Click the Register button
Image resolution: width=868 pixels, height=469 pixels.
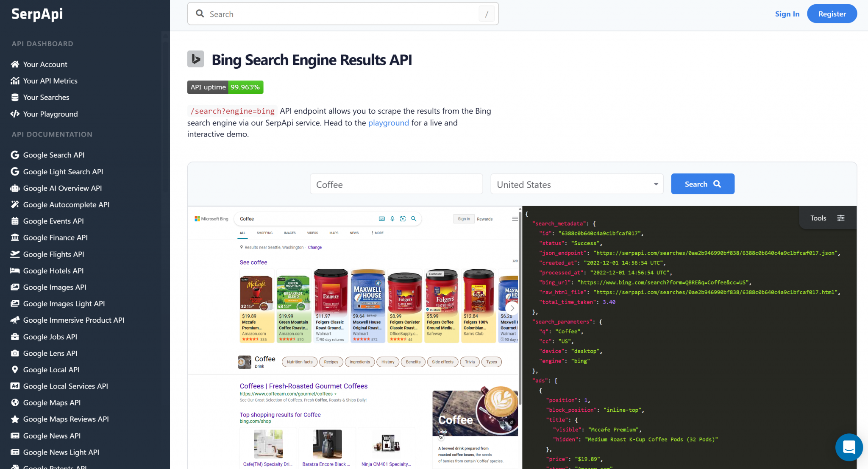click(832, 14)
